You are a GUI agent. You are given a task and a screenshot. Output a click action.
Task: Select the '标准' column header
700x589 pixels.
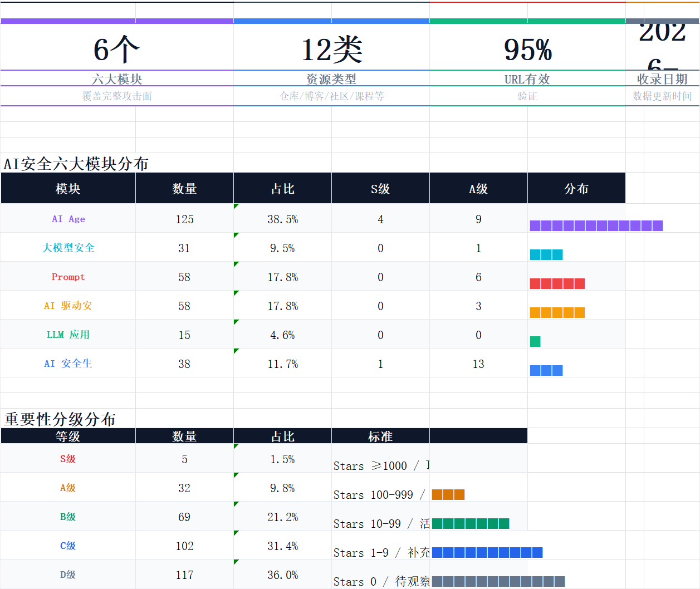(380, 436)
